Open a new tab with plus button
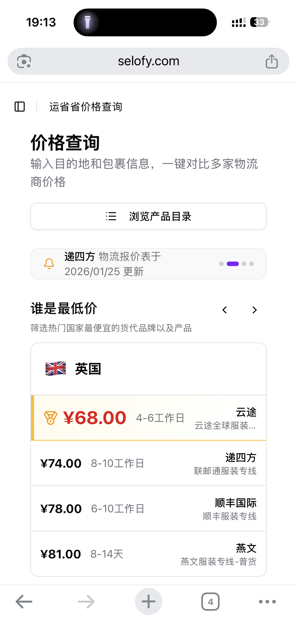The image size is (297, 644). (x=148, y=601)
